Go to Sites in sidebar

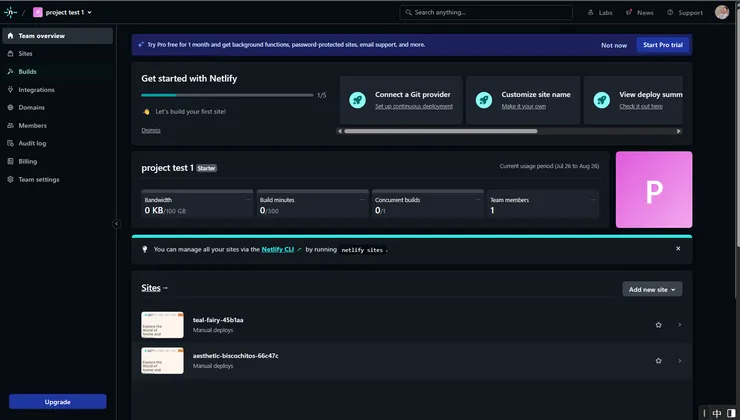click(58, 54)
